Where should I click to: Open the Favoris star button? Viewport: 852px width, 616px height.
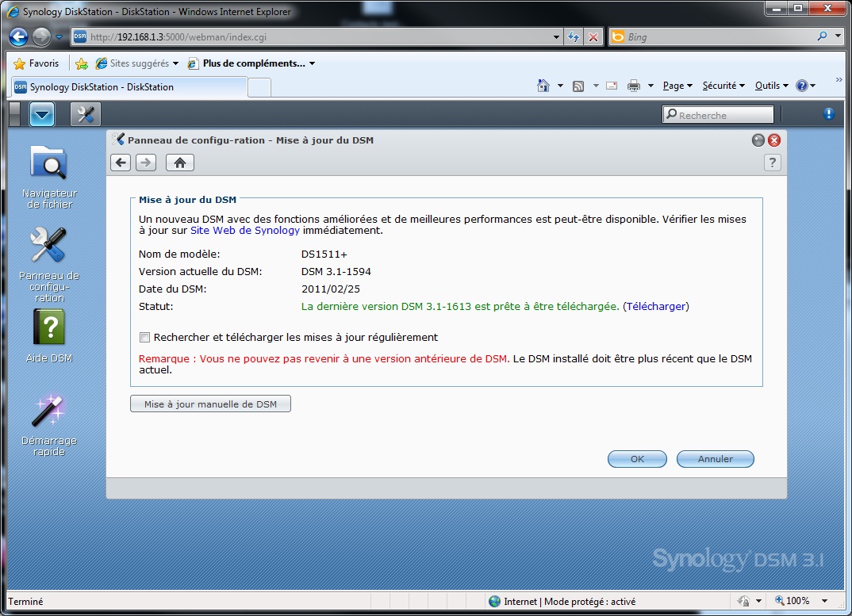(x=36, y=63)
